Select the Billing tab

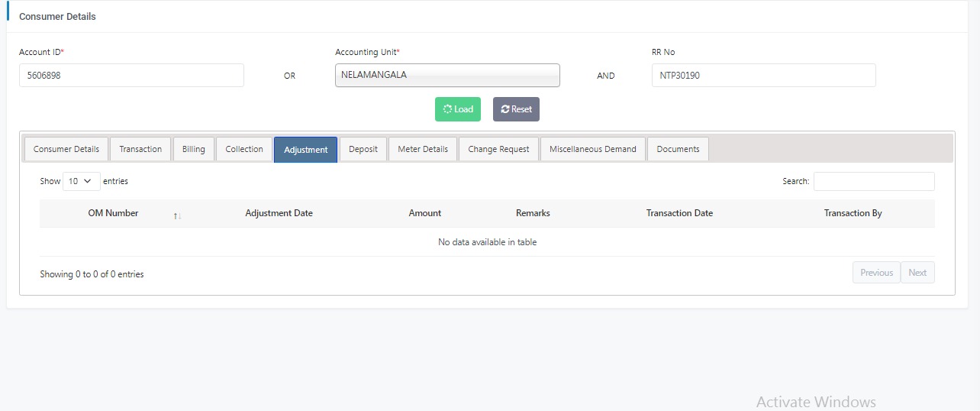[x=194, y=150]
